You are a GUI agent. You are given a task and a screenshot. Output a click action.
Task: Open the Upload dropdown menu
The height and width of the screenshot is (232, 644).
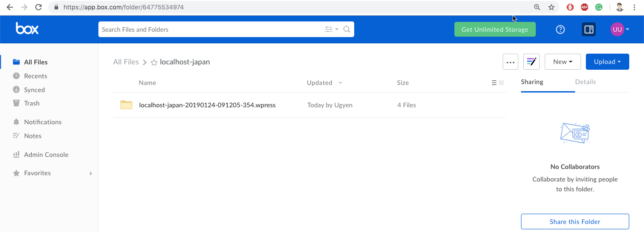(x=607, y=62)
